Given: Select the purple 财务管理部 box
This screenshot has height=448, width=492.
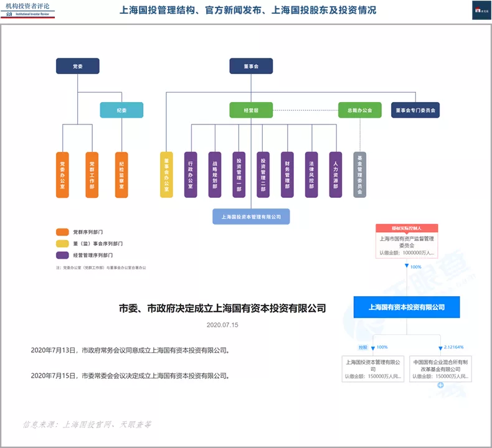Looking at the screenshot, I should coord(287,175).
